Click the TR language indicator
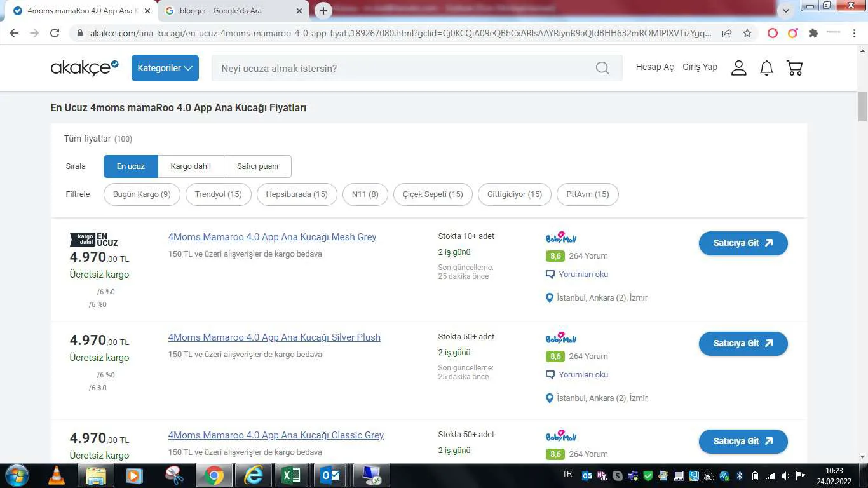Screen dimensions: 868x488 (567, 474)
